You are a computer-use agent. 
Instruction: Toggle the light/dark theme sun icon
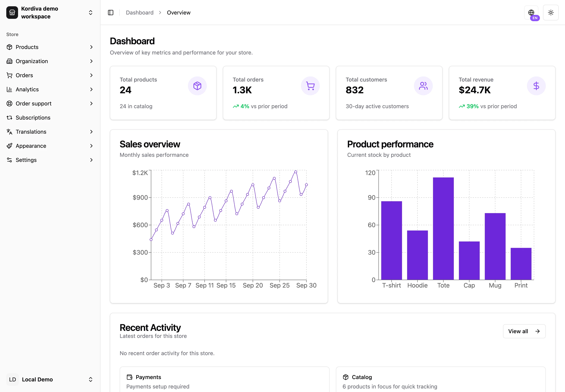pos(551,13)
